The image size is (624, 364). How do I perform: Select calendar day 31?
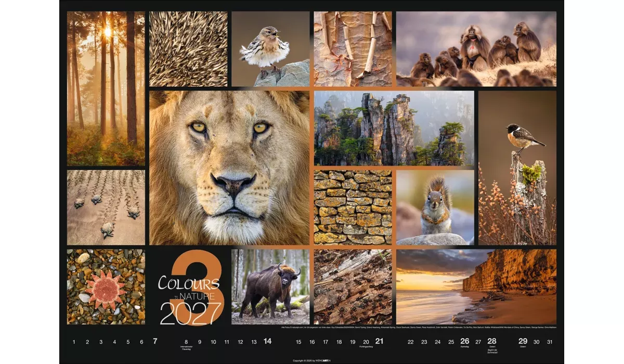click(x=550, y=342)
